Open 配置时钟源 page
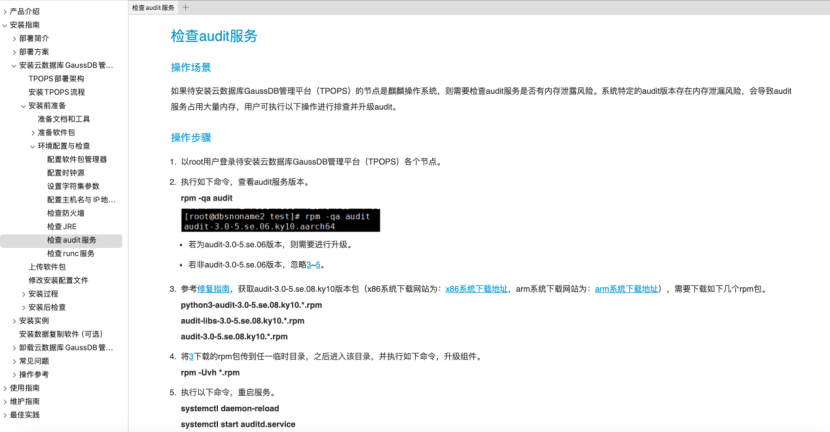Image resolution: width=830 pixels, height=432 pixels. (x=66, y=173)
